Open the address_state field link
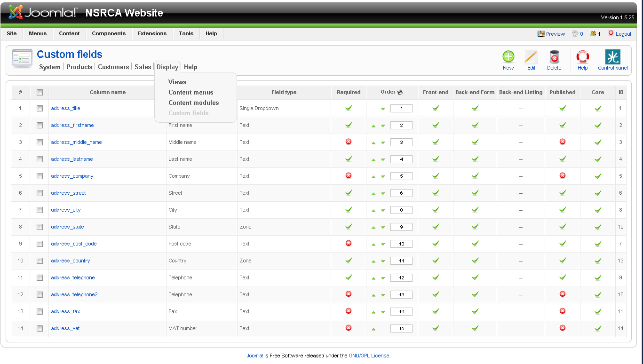This screenshot has height=364, width=643. [67, 227]
